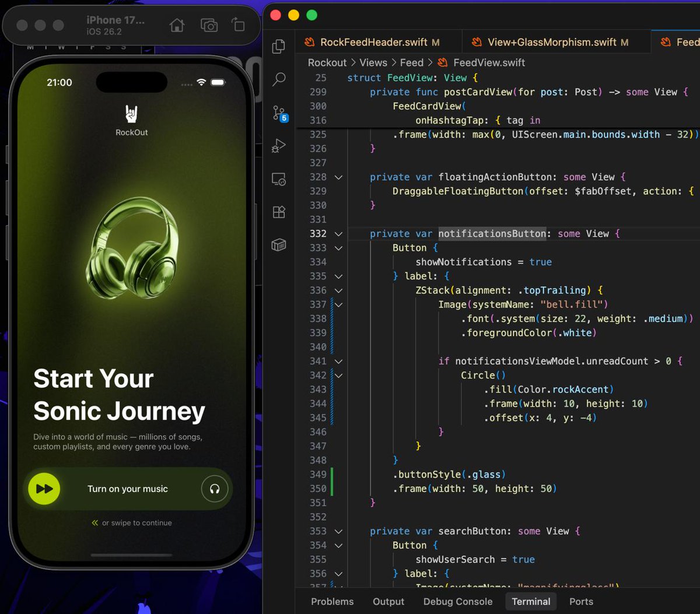Collapse fold chevron at line 332

[x=338, y=234]
